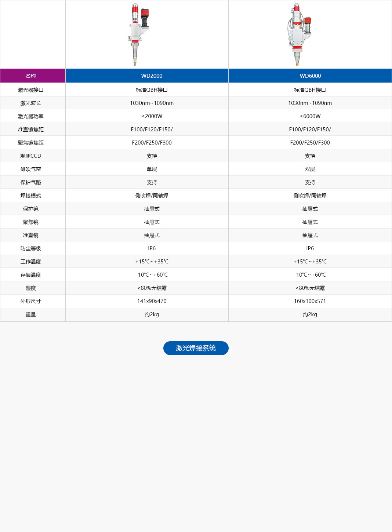This screenshot has width=392, height=532.
Task: Click the 141x90x470 dimension value
Action: click(152, 301)
